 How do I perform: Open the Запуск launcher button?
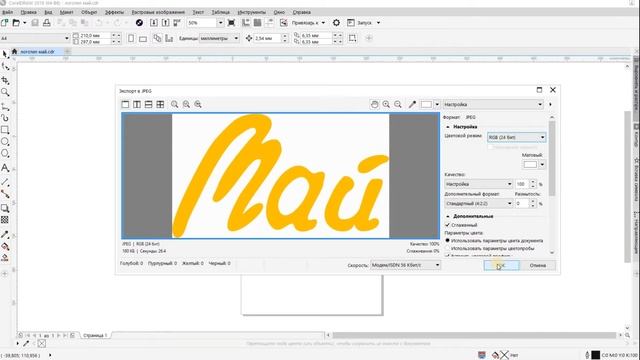[364, 23]
